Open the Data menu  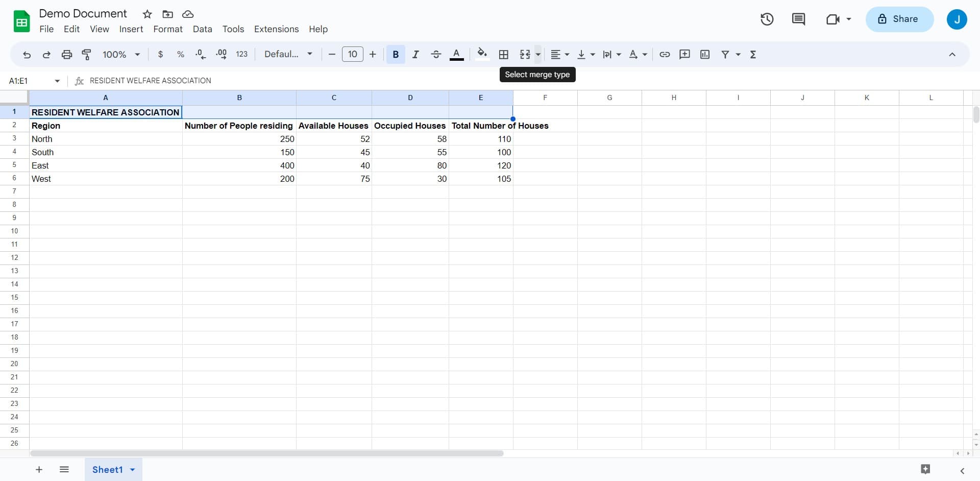tap(202, 29)
